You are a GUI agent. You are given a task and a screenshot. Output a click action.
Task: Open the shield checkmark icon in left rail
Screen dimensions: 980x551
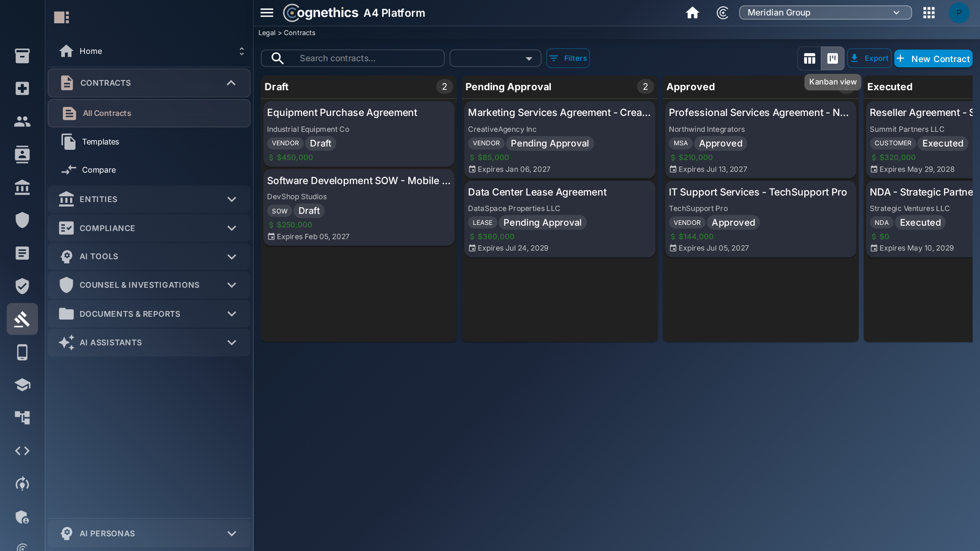(22, 286)
